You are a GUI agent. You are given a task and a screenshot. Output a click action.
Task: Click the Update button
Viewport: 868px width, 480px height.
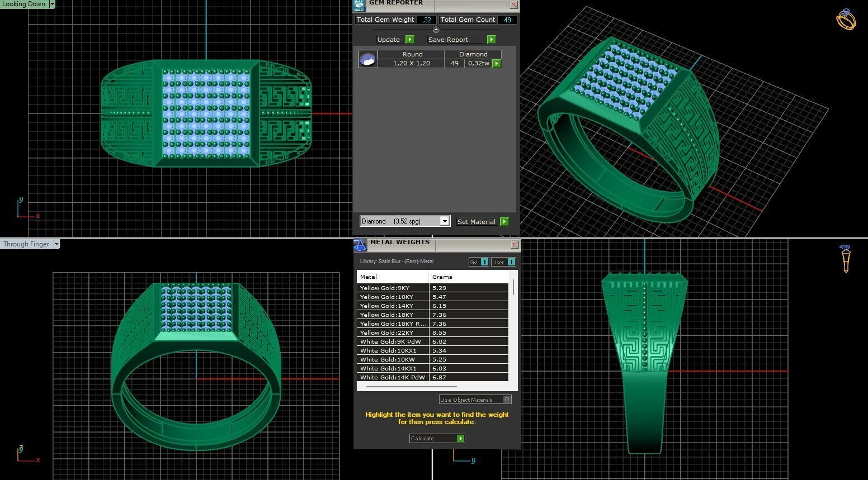point(395,40)
